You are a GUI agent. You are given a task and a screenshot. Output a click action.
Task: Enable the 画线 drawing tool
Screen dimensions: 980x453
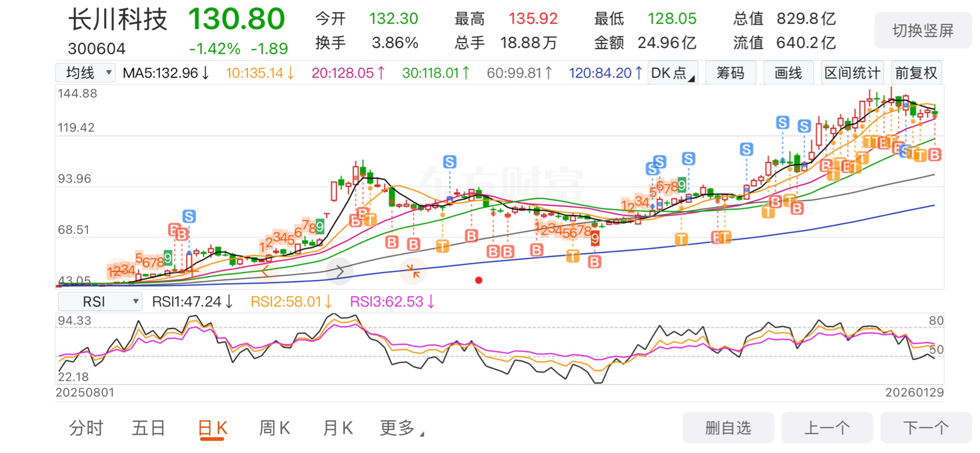coord(788,73)
